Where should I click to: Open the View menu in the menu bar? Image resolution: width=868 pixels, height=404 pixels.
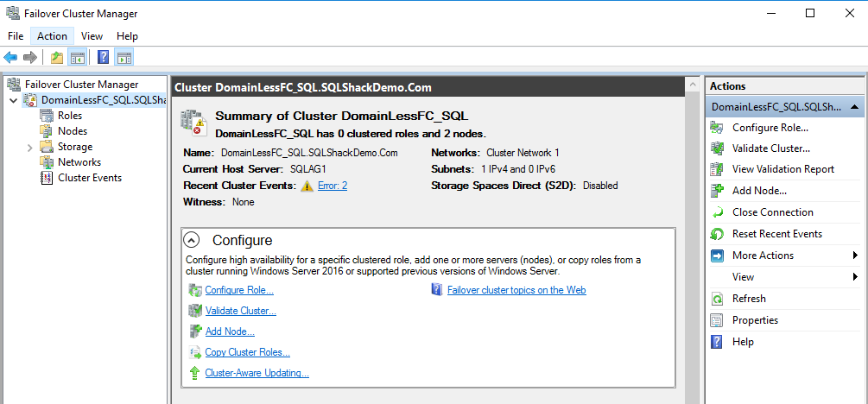(x=92, y=36)
